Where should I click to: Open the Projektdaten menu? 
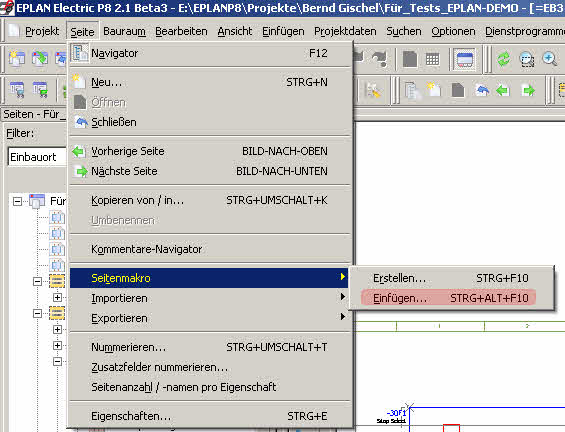point(345,32)
